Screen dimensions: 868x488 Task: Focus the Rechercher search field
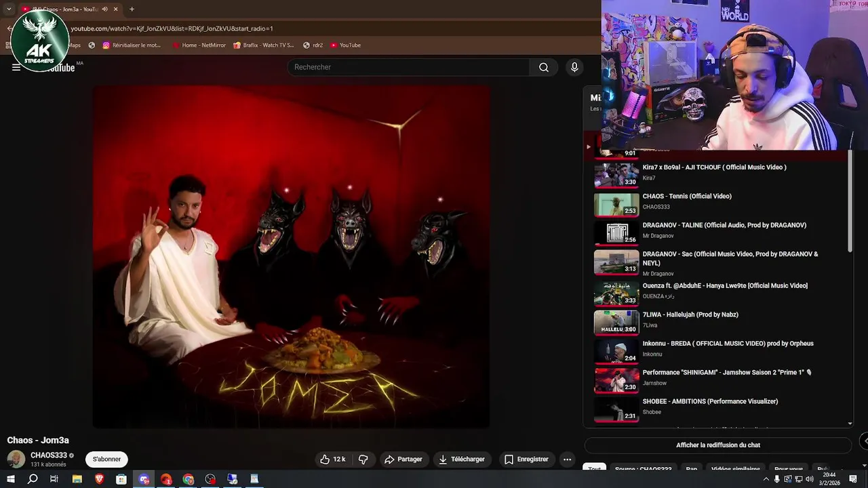pos(409,67)
